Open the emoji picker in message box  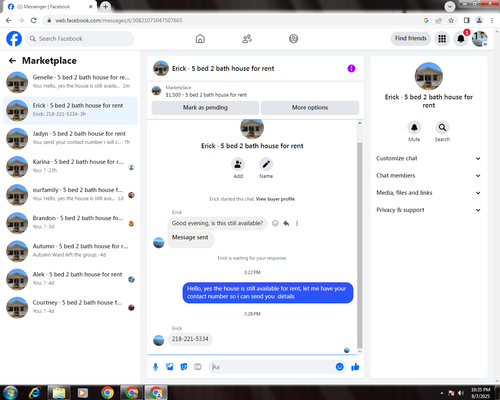pyautogui.click(x=339, y=367)
